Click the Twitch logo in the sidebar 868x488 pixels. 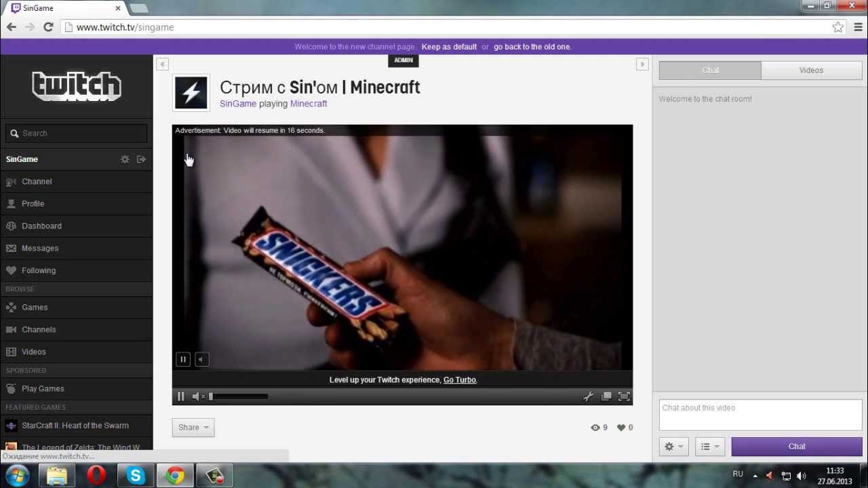pyautogui.click(x=77, y=86)
